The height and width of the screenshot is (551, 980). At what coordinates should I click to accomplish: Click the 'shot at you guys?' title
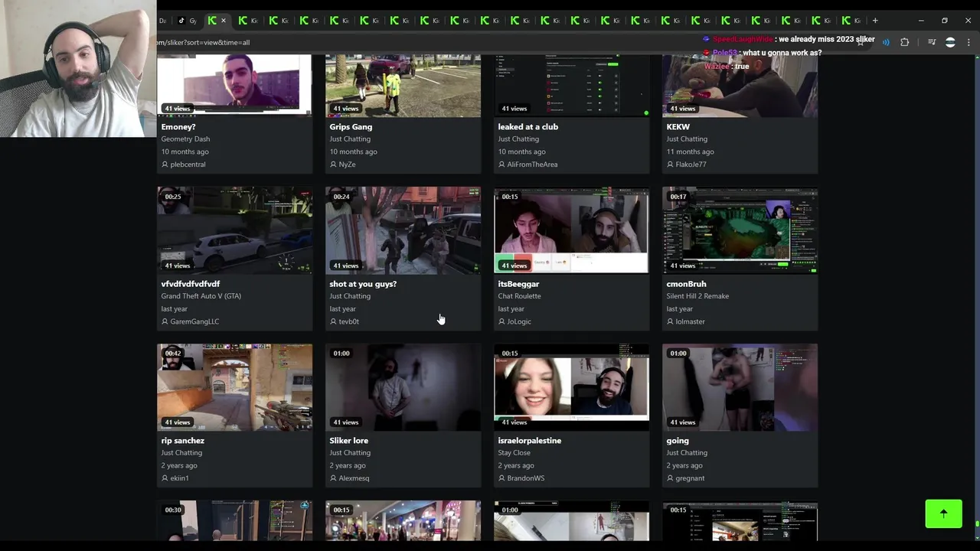[363, 284]
